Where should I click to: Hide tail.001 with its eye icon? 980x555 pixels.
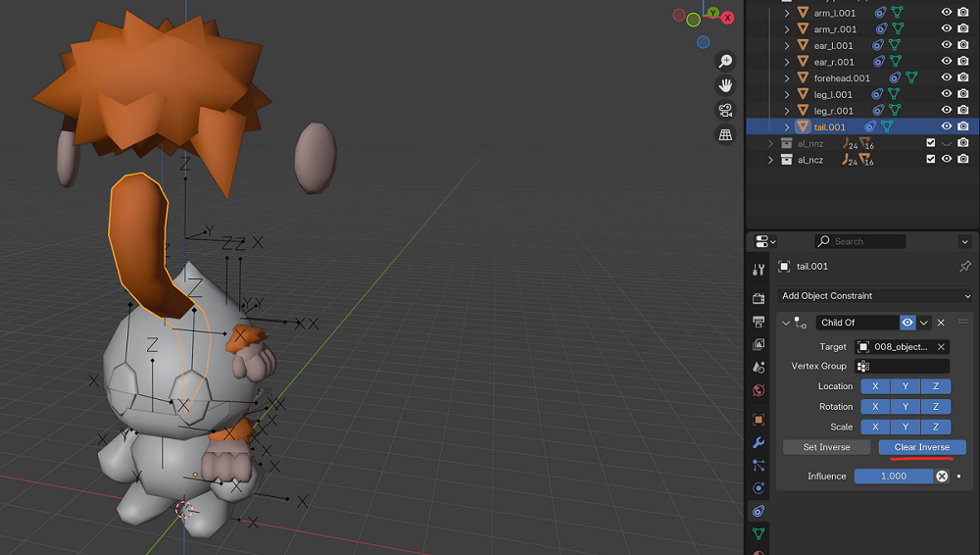pyautogui.click(x=947, y=126)
